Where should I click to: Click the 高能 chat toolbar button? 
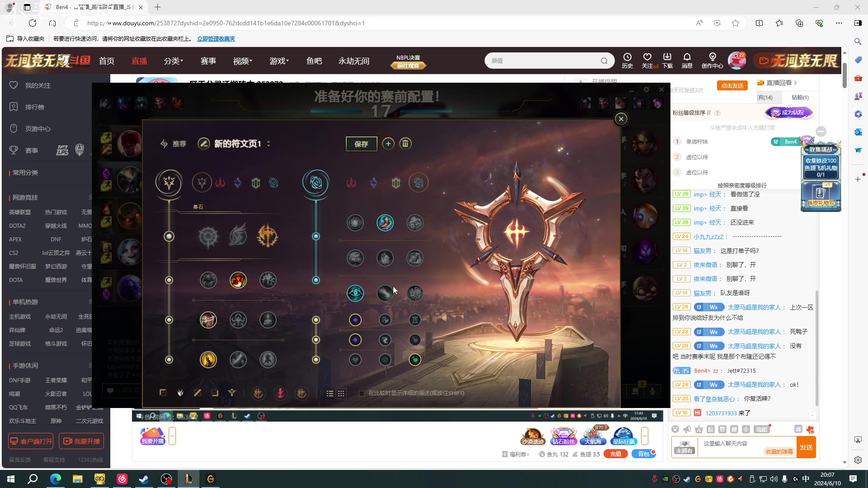761,429
